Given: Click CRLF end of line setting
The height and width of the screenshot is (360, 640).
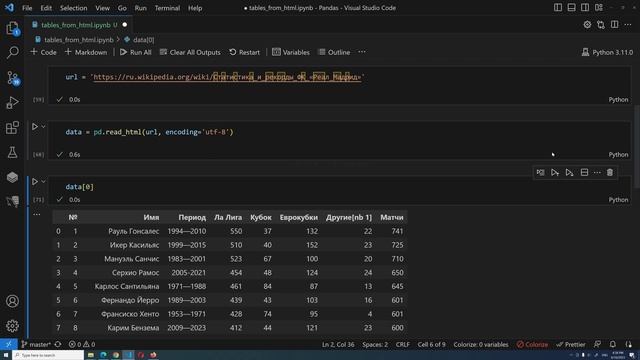Looking at the screenshot, I should (402, 344).
